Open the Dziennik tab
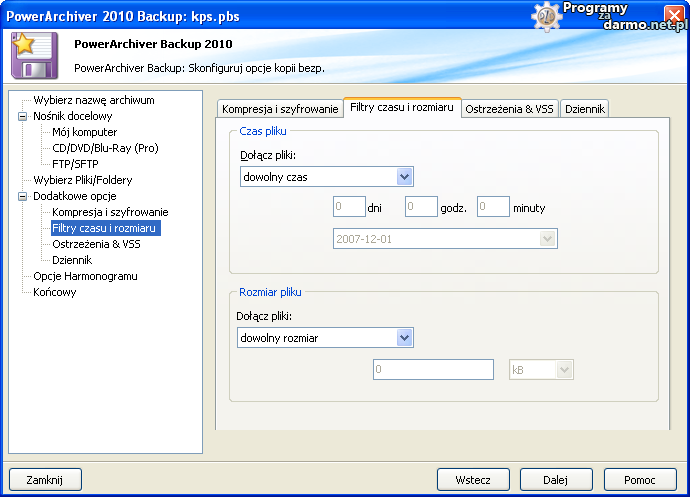 click(x=584, y=109)
